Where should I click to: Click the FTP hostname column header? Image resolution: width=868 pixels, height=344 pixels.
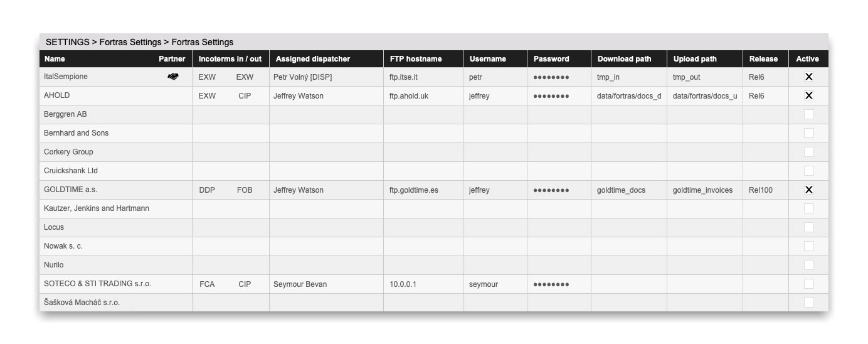(415, 59)
